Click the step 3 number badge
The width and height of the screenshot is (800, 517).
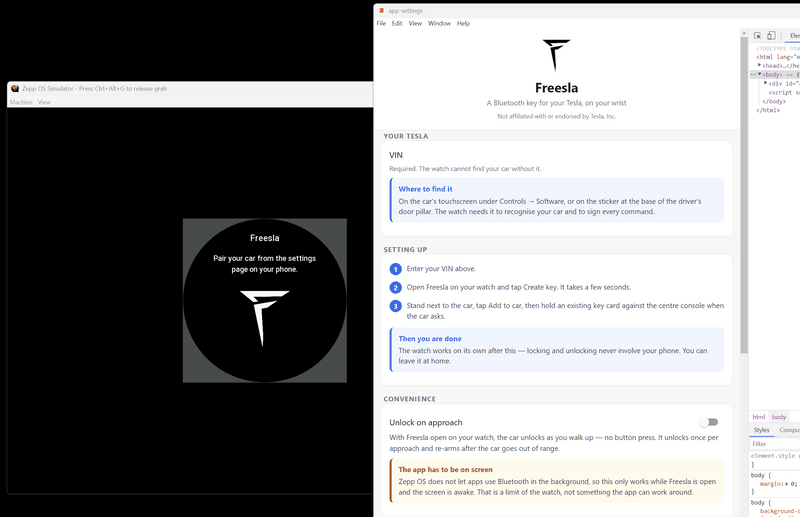tap(395, 306)
